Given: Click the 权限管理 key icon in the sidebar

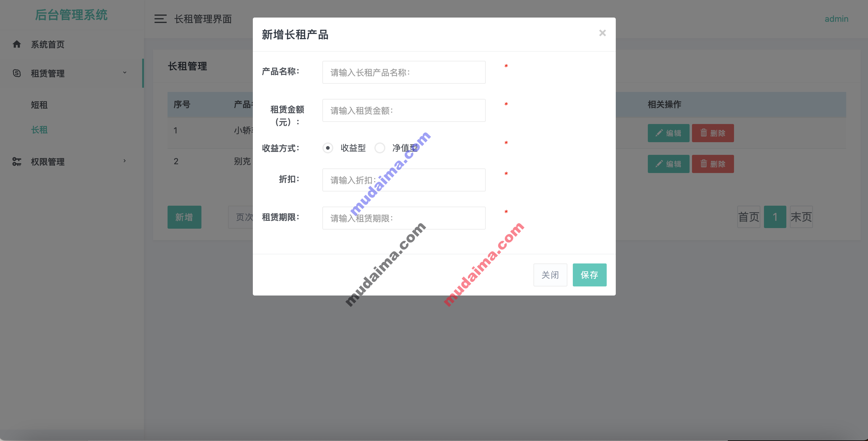Looking at the screenshot, I should pyautogui.click(x=17, y=162).
